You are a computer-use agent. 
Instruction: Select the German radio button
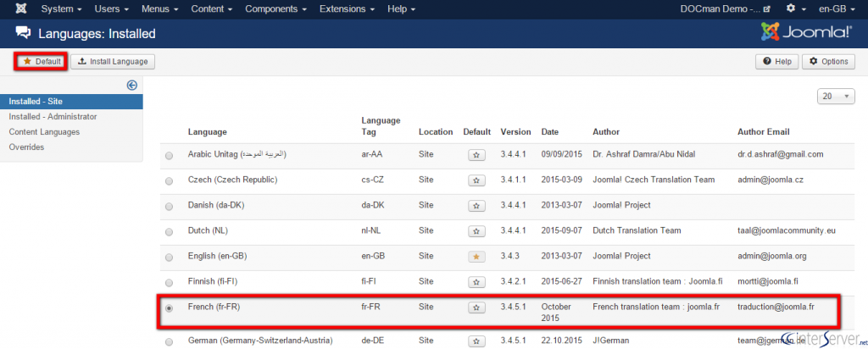pos(169,342)
